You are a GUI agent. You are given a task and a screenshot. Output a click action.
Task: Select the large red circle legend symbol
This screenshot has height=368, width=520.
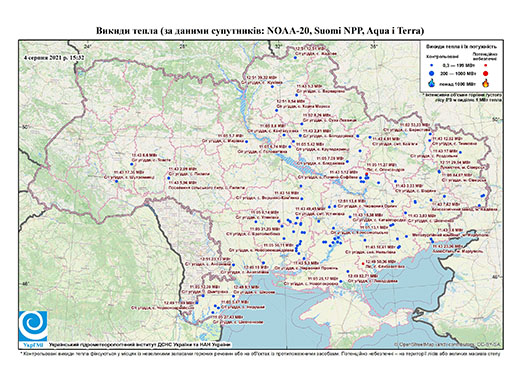pyautogui.click(x=486, y=73)
